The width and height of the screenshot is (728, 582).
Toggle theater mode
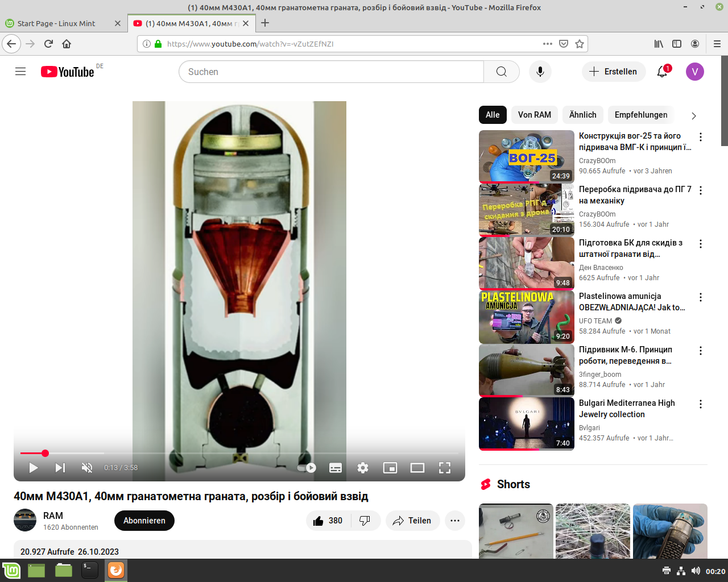click(x=417, y=468)
